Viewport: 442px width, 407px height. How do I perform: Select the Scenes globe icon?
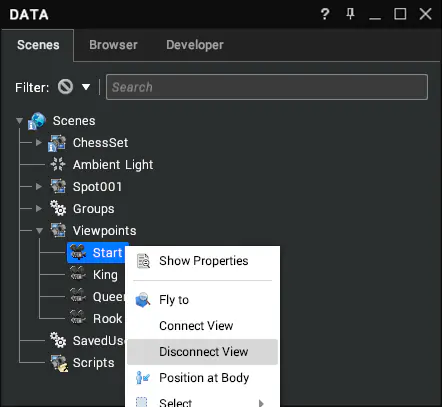point(37,121)
